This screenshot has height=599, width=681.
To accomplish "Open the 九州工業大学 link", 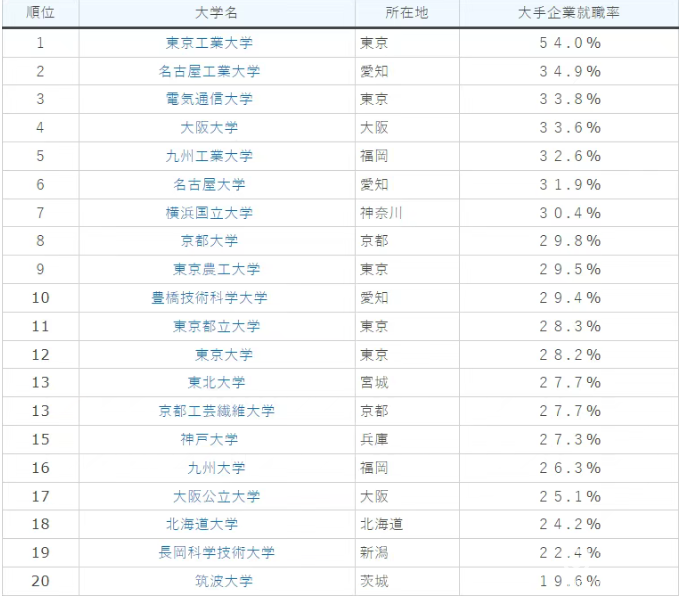I will coord(209,156).
